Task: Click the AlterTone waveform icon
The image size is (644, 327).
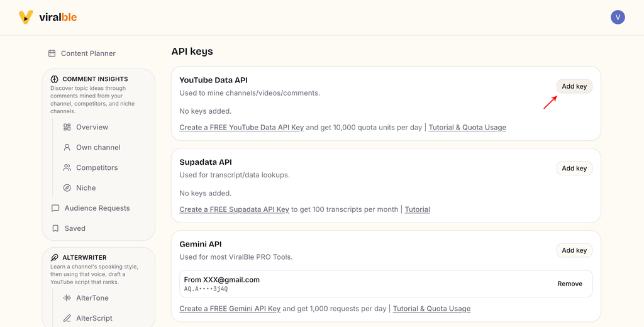Action: [67, 298]
